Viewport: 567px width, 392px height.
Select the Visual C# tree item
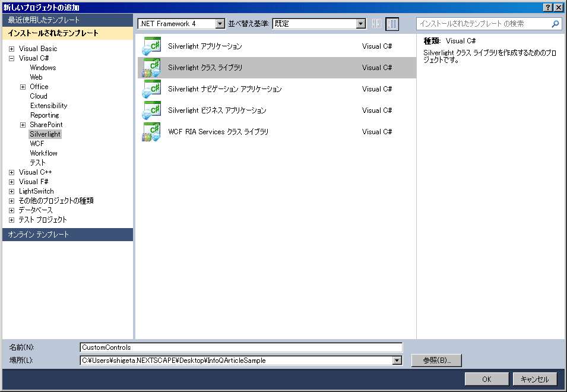34,58
